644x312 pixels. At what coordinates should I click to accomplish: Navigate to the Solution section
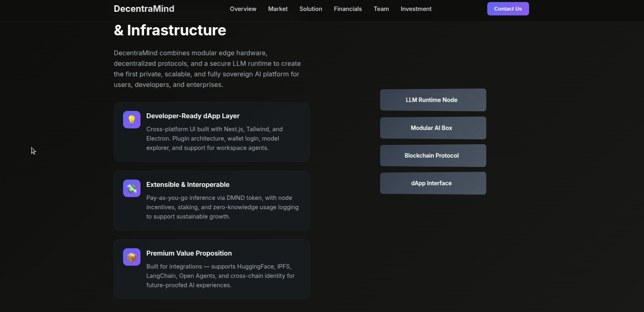[311, 9]
